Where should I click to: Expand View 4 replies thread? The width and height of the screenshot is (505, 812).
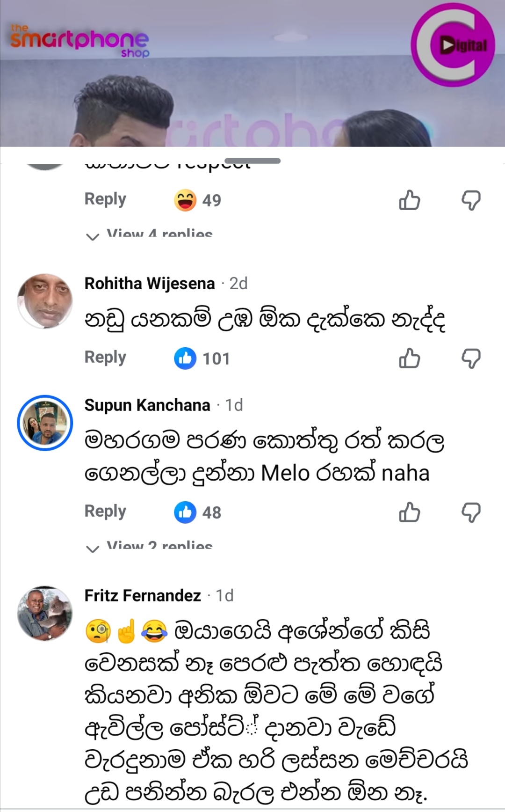[x=151, y=234]
